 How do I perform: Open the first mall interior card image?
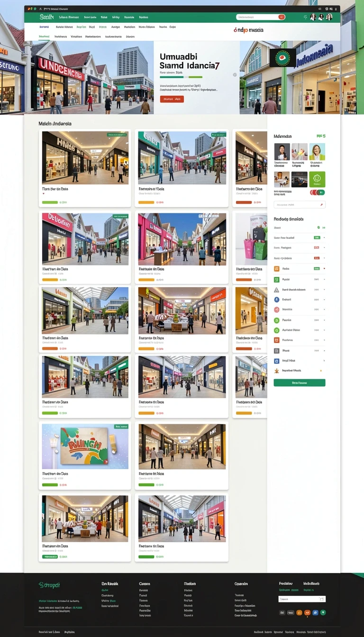tap(85, 158)
